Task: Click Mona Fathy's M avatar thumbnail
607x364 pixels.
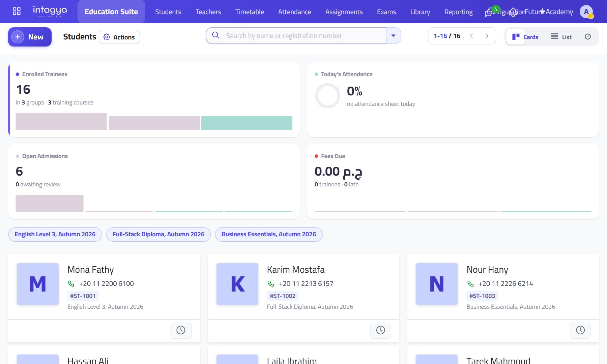Action: point(38,284)
